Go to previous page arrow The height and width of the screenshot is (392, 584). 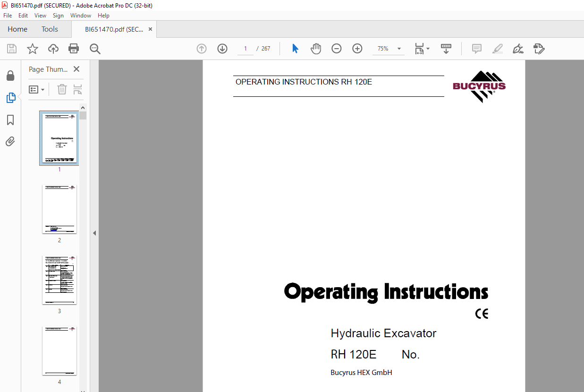(x=202, y=49)
